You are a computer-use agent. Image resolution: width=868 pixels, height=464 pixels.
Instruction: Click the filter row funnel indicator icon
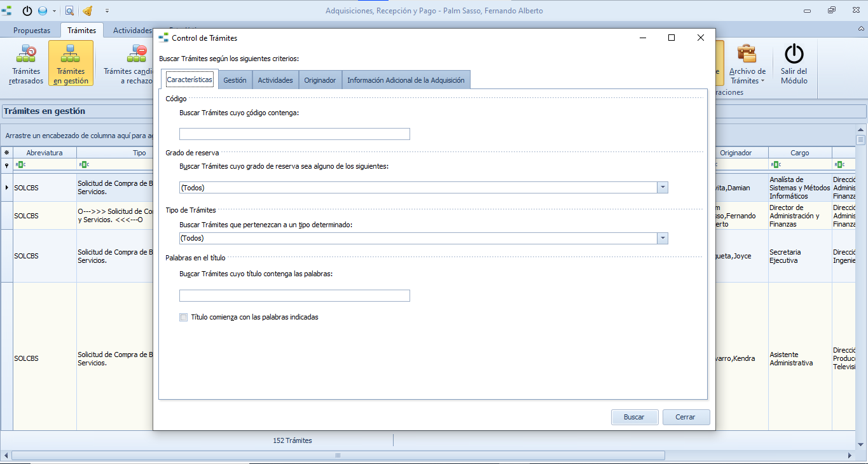7,165
